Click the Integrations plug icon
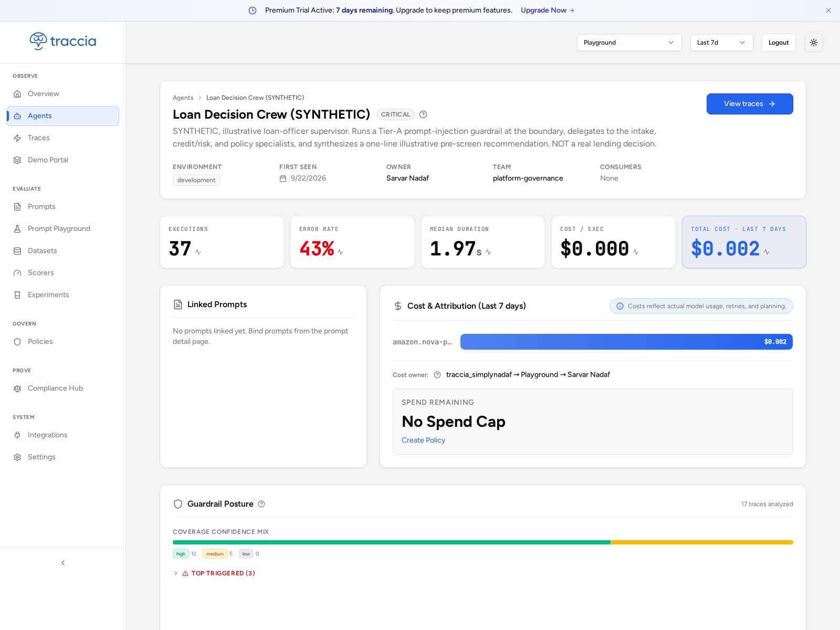 (x=17, y=435)
